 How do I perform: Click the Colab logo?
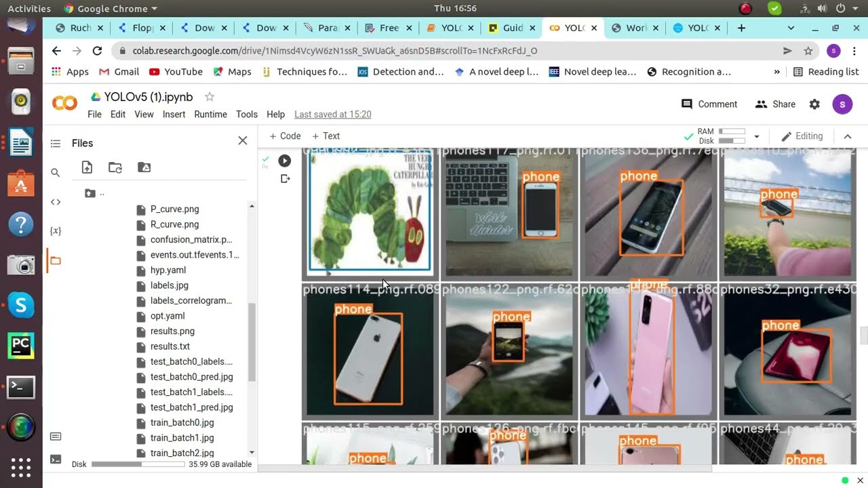[x=65, y=103]
